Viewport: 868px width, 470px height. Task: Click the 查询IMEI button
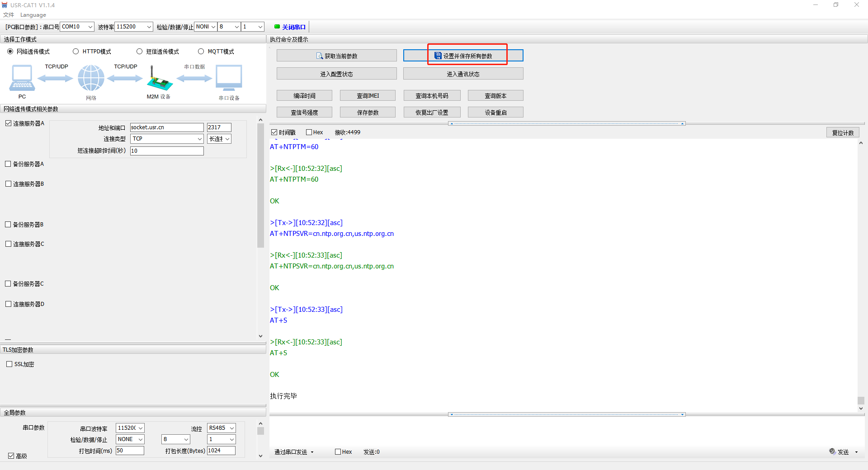368,96
